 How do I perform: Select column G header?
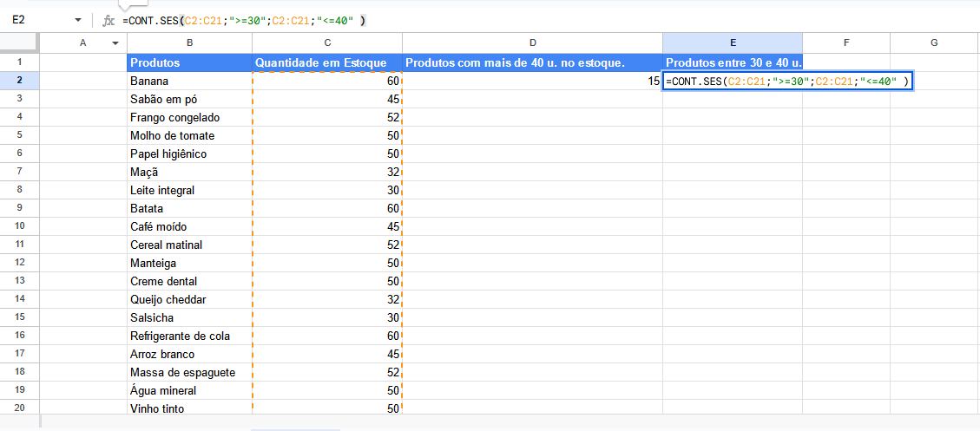click(934, 43)
